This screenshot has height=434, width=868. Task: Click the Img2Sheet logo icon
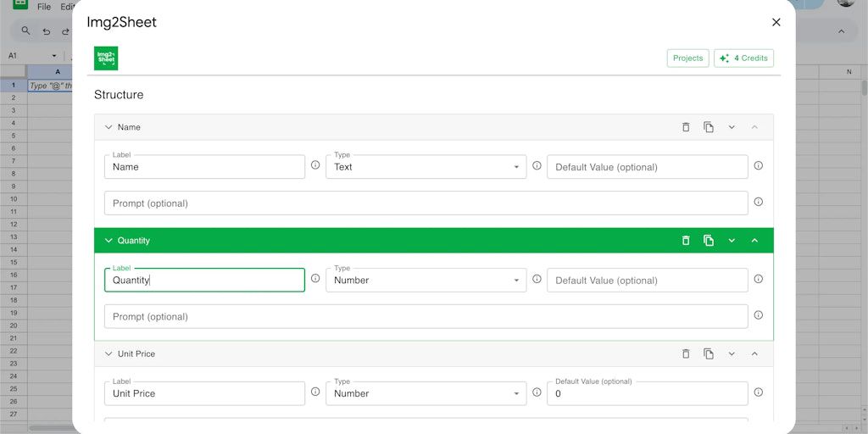click(106, 58)
